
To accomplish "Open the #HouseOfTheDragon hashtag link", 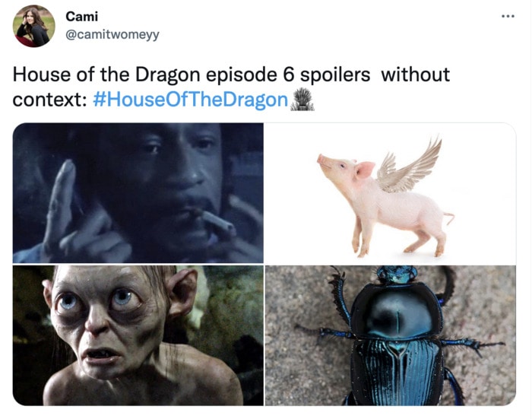I will pyautogui.click(x=190, y=100).
